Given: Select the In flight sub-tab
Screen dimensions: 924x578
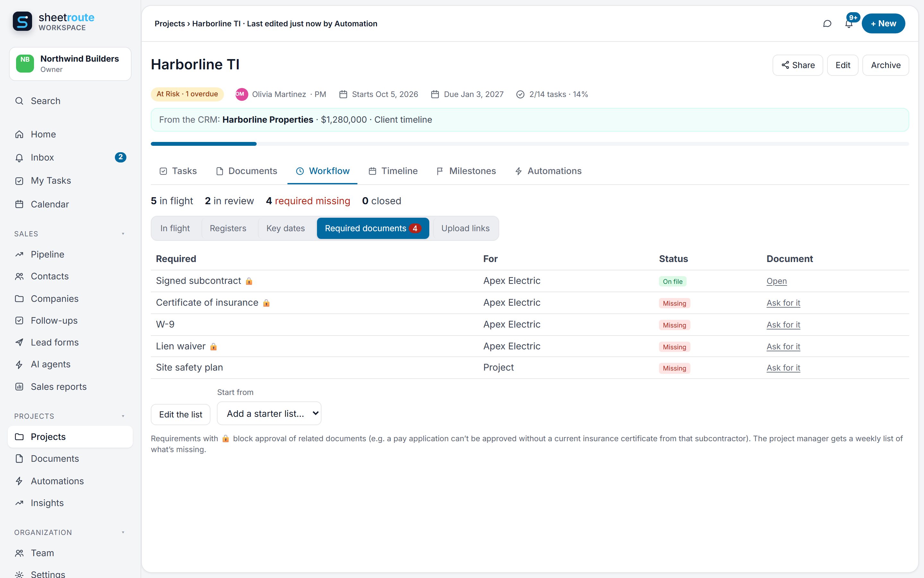Looking at the screenshot, I should [175, 228].
